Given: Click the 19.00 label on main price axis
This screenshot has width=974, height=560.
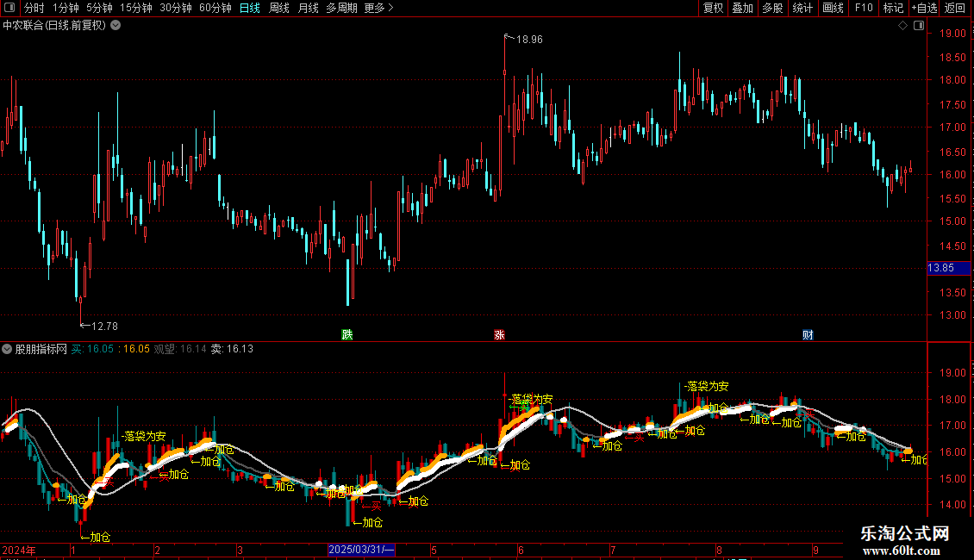Looking at the screenshot, I should point(952,34).
